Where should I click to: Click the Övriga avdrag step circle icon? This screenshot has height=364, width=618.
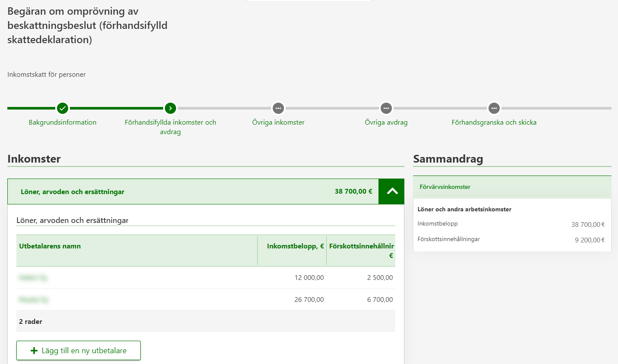[x=386, y=108]
